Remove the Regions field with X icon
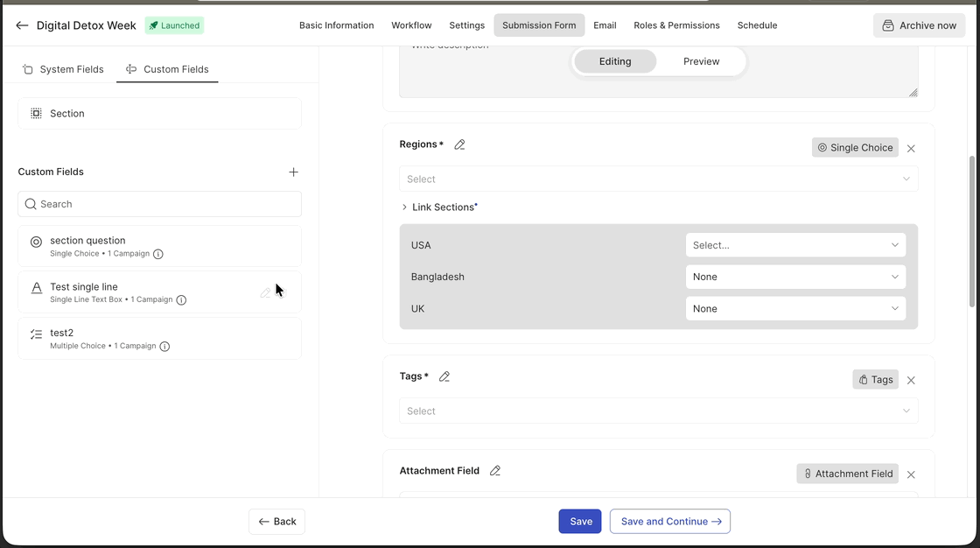The height and width of the screenshot is (548, 980). 911,149
